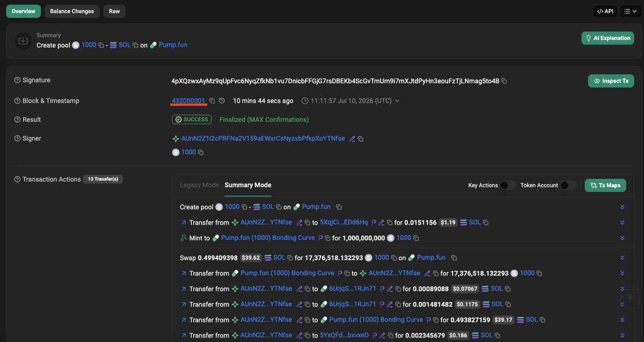Copy SOL token in 0.0151156 transfer row

tap(486, 222)
